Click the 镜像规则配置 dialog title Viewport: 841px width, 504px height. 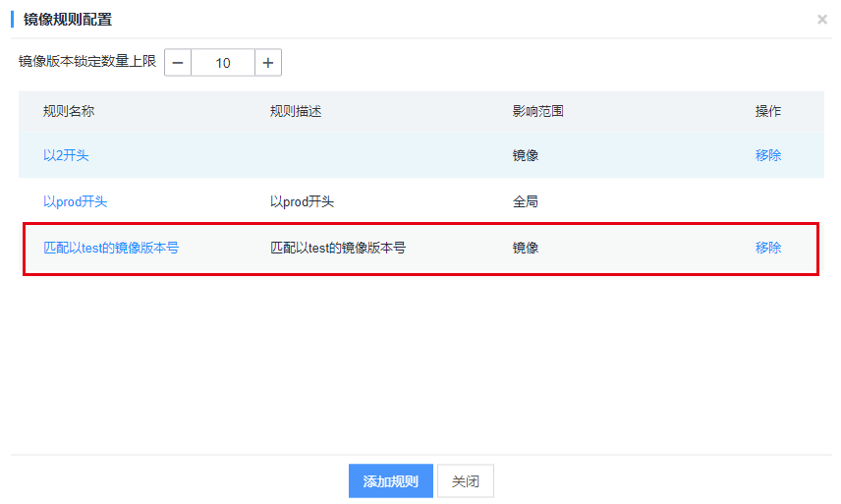point(68,20)
